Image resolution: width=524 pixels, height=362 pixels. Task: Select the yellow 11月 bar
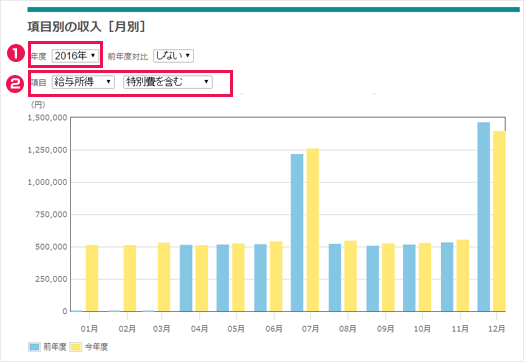pos(463,276)
